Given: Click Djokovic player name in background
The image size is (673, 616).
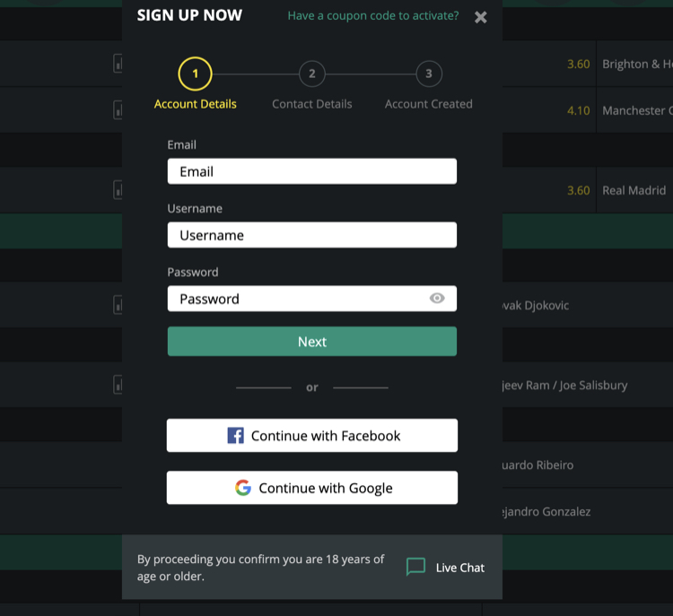Looking at the screenshot, I should [x=536, y=306].
